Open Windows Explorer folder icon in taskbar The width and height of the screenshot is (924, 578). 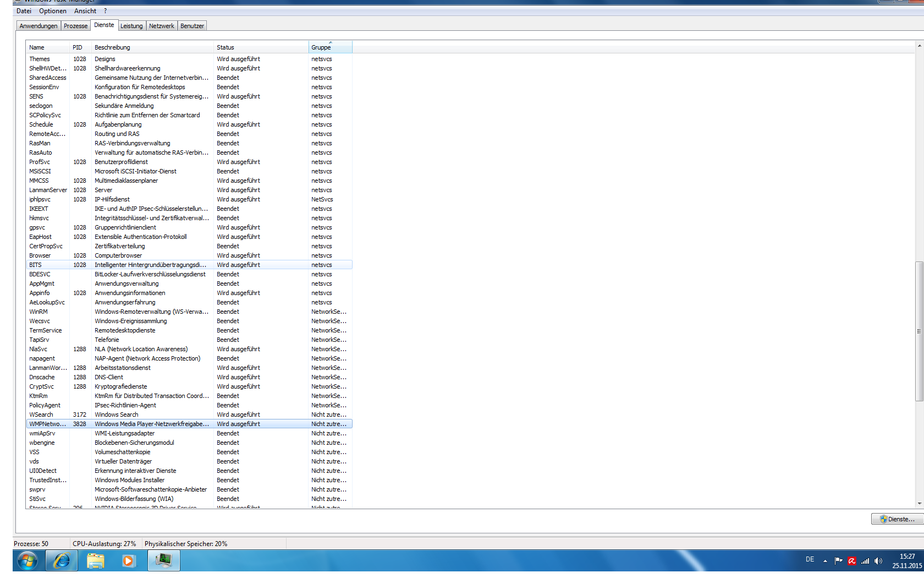click(x=95, y=561)
